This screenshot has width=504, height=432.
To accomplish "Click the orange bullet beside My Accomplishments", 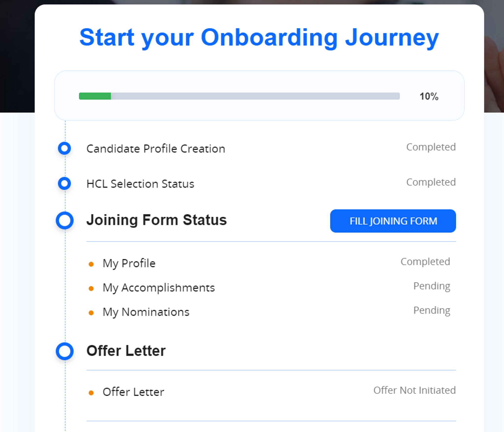I will 91,288.
